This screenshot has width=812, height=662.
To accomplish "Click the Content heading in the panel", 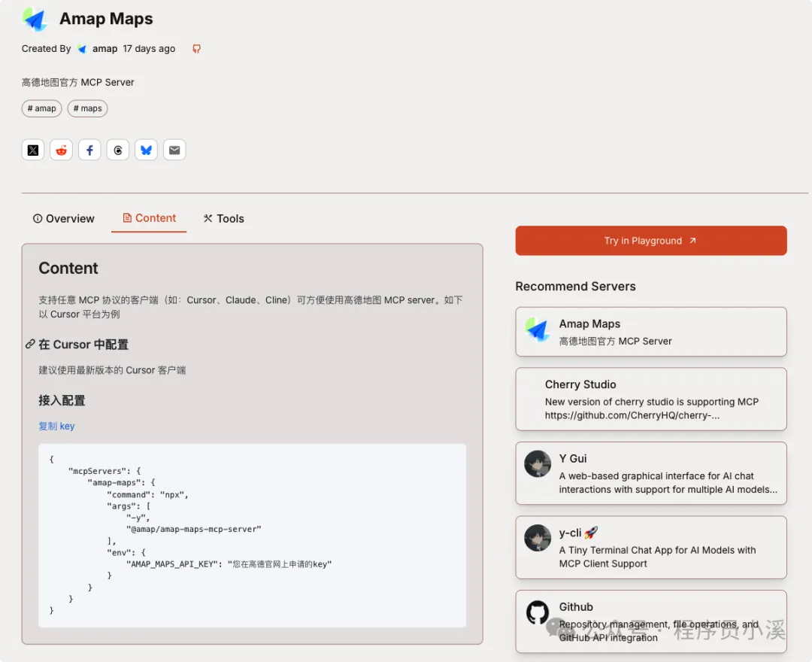I will (68, 269).
